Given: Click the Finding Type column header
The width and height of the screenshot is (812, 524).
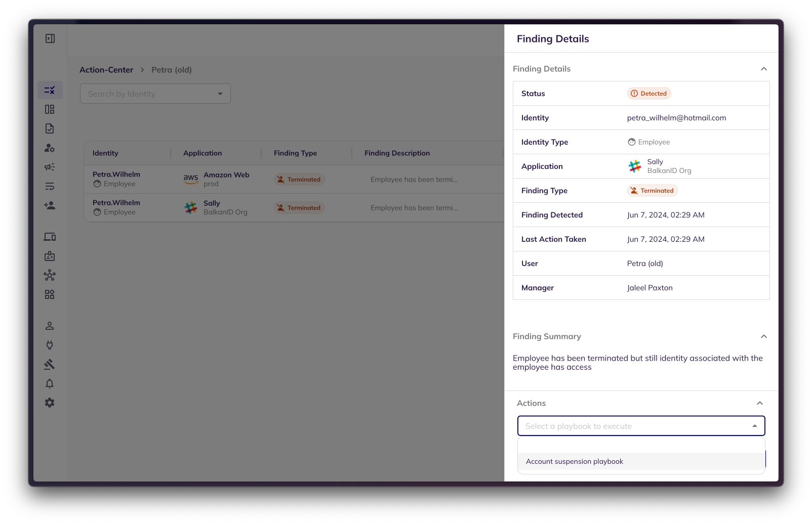Looking at the screenshot, I should [x=295, y=153].
